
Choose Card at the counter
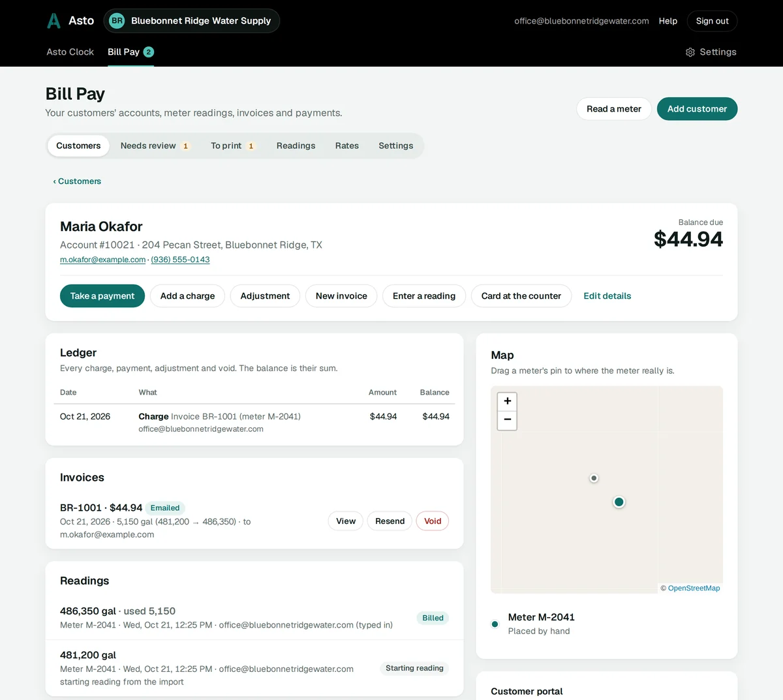pyautogui.click(x=521, y=296)
